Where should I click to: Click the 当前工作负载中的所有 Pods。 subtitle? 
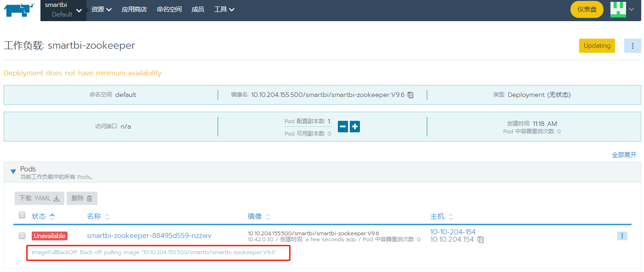point(57,177)
